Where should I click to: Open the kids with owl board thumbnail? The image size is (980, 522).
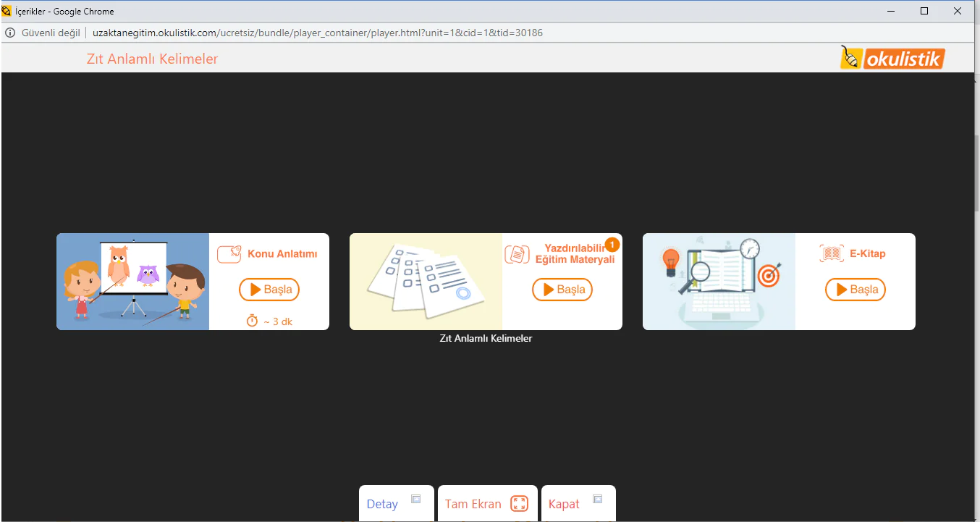132,282
